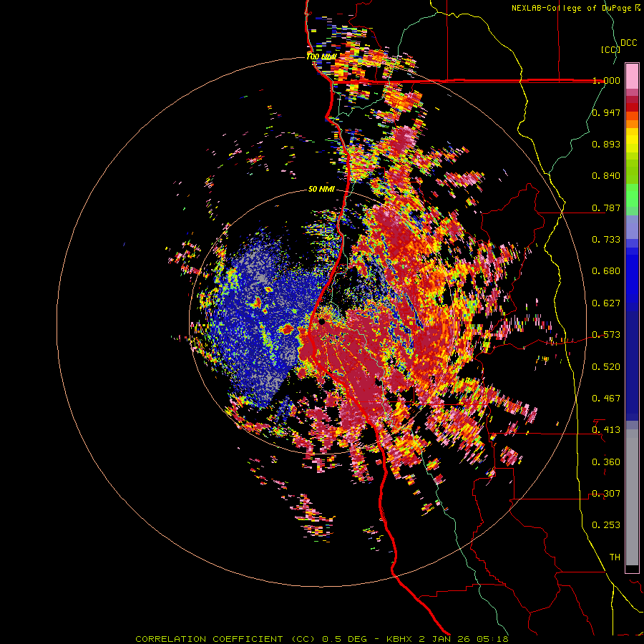Select the 0.413 scale value
Image resolution: width=644 pixels, height=644 pixels.
coord(606,430)
